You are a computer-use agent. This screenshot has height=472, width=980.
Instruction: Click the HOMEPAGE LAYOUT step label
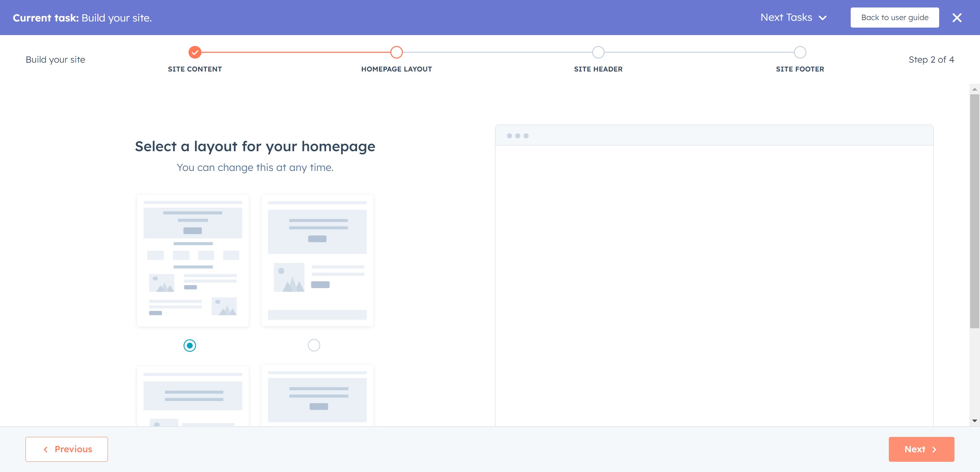tap(396, 69)
